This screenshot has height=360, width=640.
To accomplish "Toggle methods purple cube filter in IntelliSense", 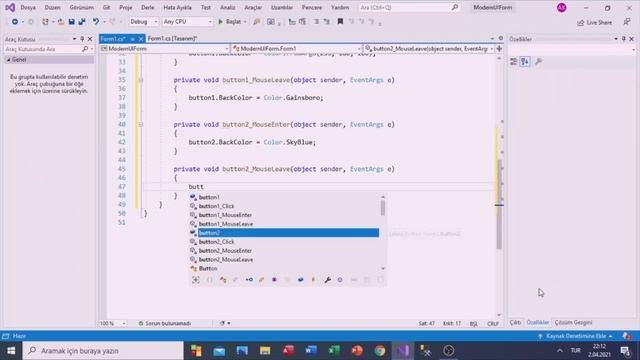I will pyautogui.click(x=274, y=280).
